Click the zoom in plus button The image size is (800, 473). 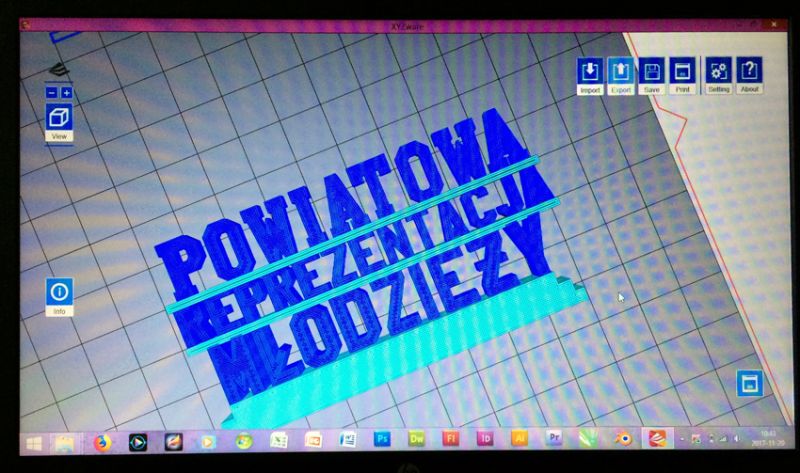pos(66,93)
